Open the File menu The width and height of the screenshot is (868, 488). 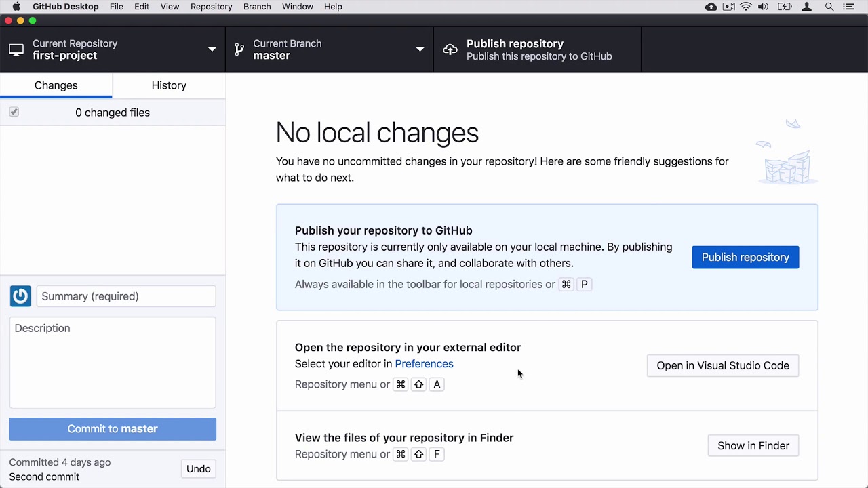click(x=117, y=7)
